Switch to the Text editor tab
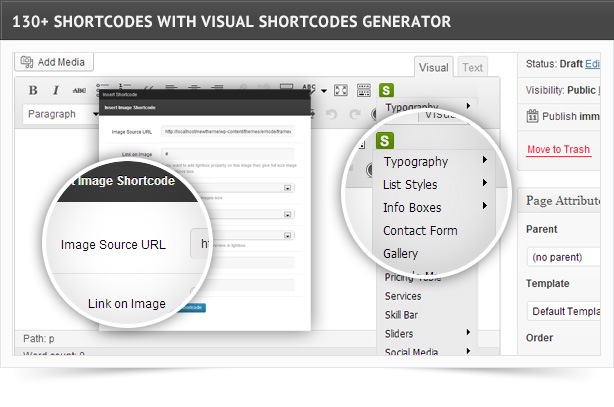The height and width of the screenshot is (407, 614). click(x=473, y=68)
